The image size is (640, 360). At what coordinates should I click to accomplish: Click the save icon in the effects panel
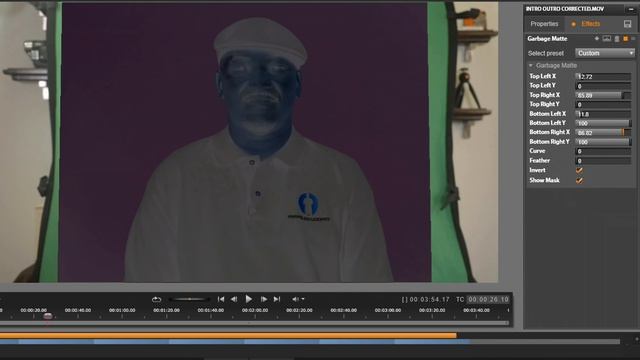[x=628, y=24]
